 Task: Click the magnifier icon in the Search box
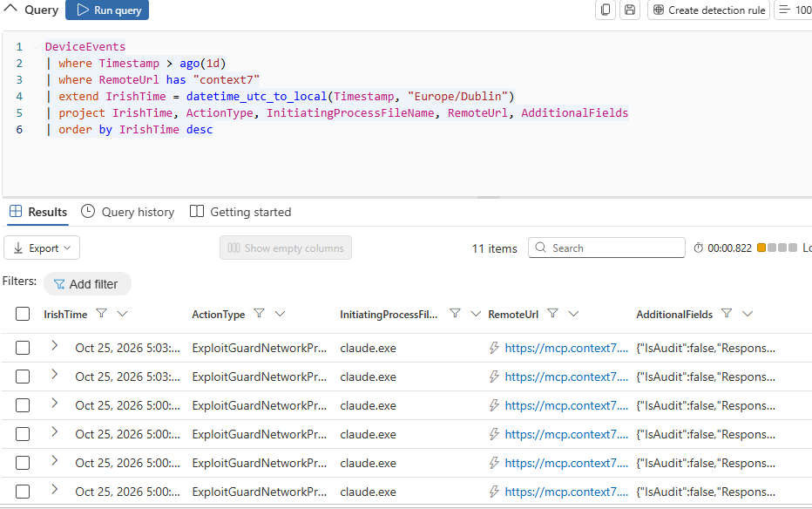[x=541, y=248]
